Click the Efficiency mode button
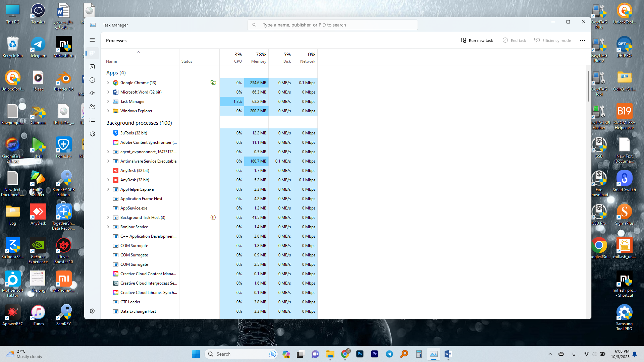Screen dimensions: 644x362 (x=552, y=41)
